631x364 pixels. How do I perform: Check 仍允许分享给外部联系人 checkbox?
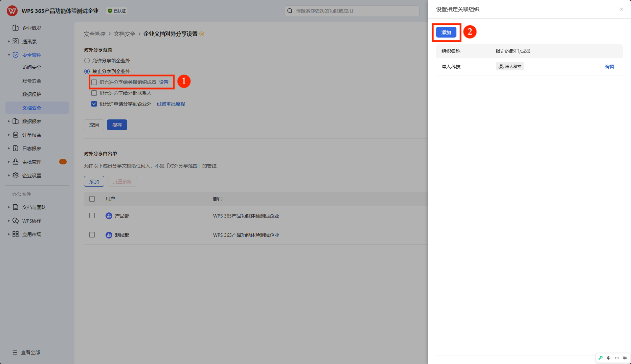[x=94, y=93]
